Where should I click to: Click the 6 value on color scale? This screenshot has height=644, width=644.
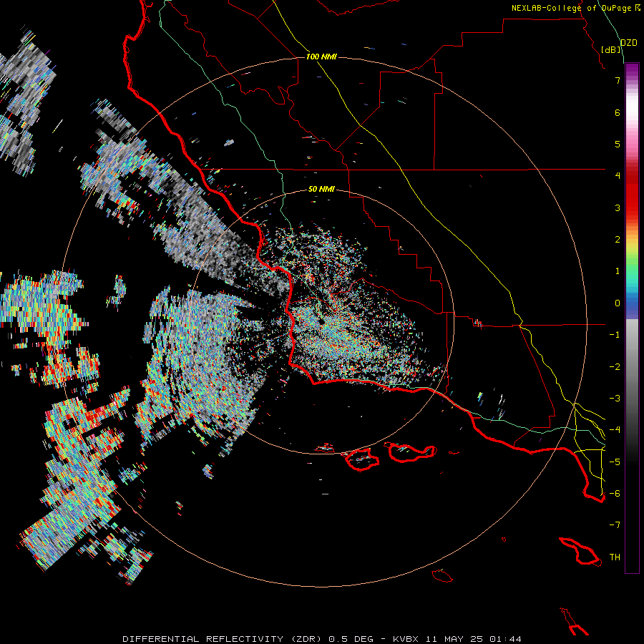[x=618, y=112]
